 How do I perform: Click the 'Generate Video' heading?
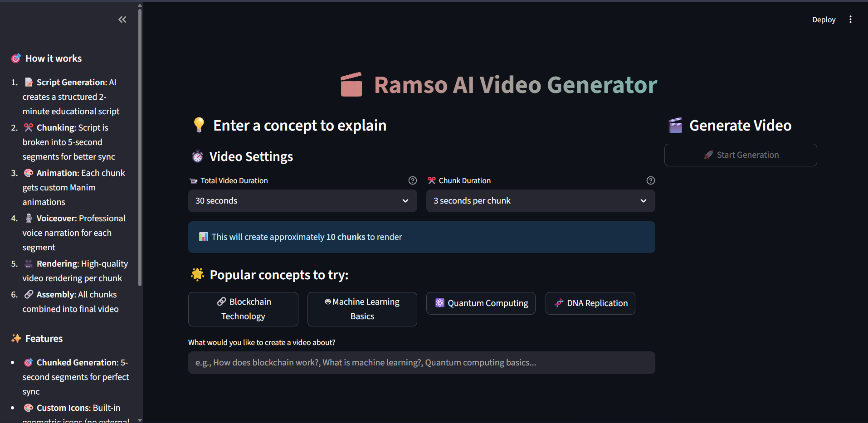(741, 125)
